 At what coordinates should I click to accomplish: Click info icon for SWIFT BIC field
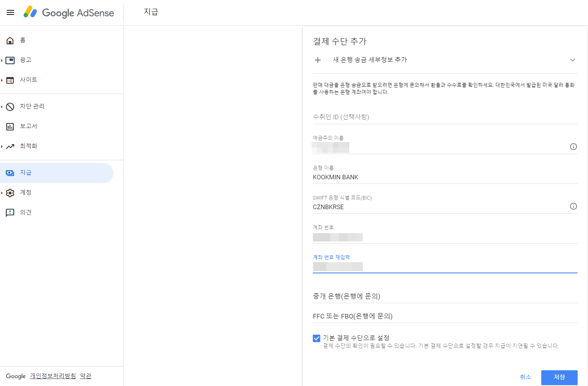click(574, 206)
